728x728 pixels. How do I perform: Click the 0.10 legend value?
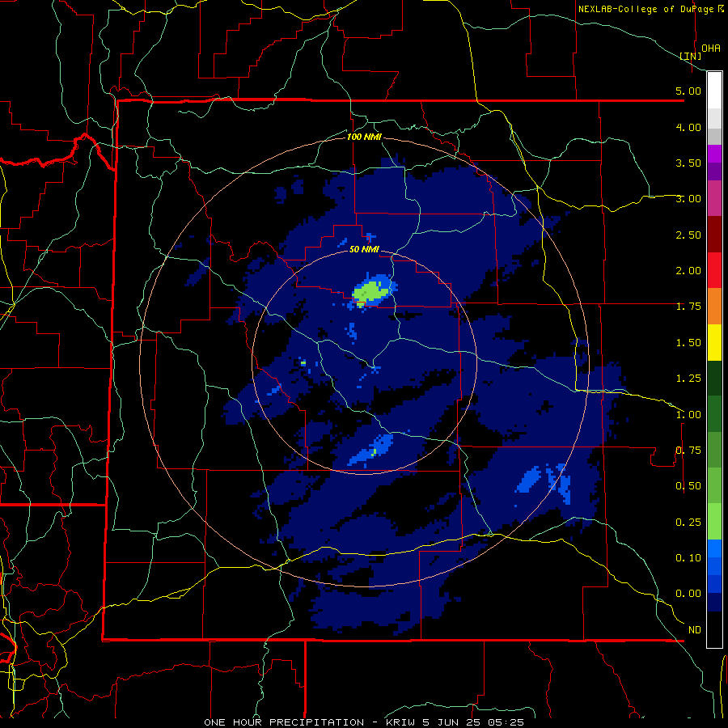coord(688,558)
